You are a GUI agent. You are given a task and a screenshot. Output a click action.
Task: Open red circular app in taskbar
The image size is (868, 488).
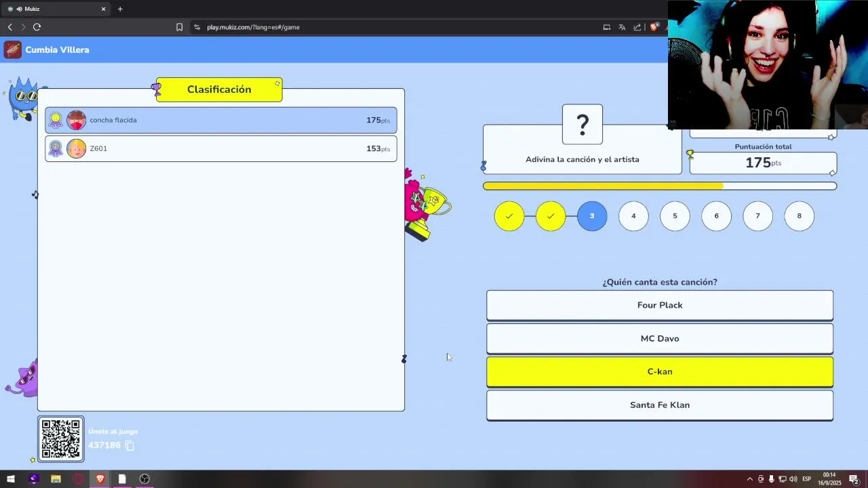point(78,479)
